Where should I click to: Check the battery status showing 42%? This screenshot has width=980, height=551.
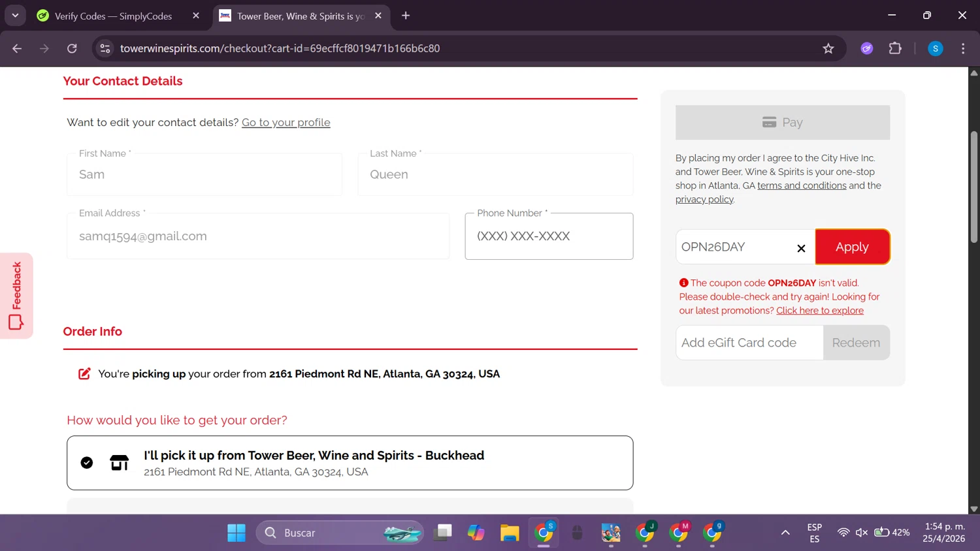click(x=892, y=533)
